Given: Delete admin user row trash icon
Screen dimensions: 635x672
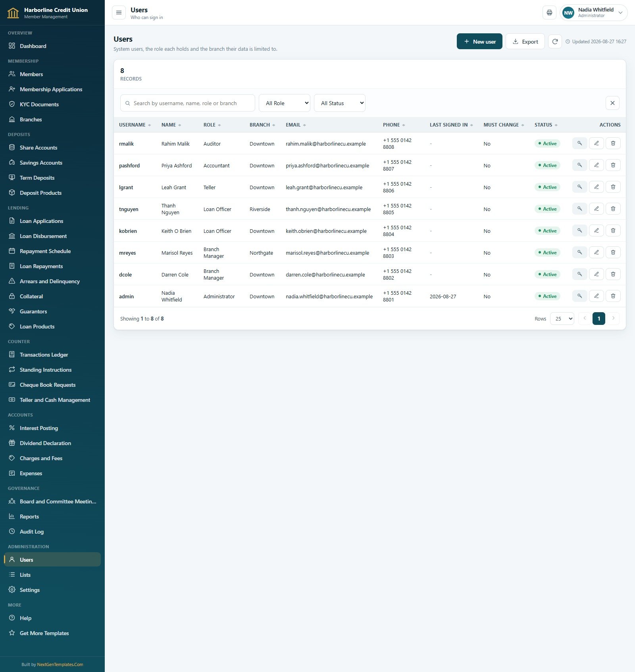Looking at the screenshot, I should [x=613, y=296].
